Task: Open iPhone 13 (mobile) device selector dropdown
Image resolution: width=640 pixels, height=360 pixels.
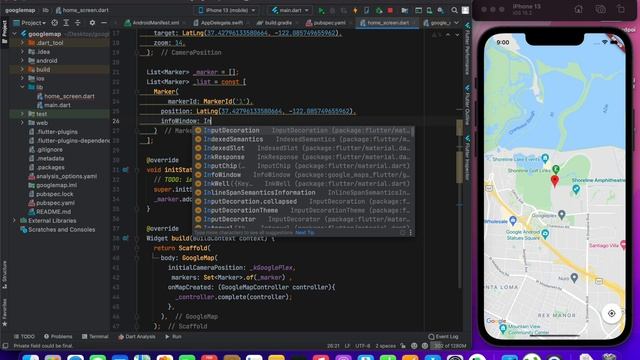Action: pyautogui.click(x=227, y=10)
